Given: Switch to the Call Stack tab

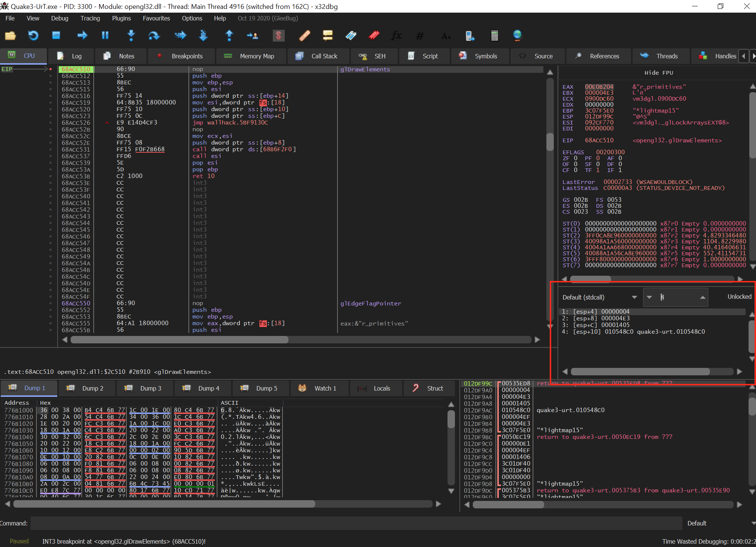Looking at the screenshot, I should (318, 56).
